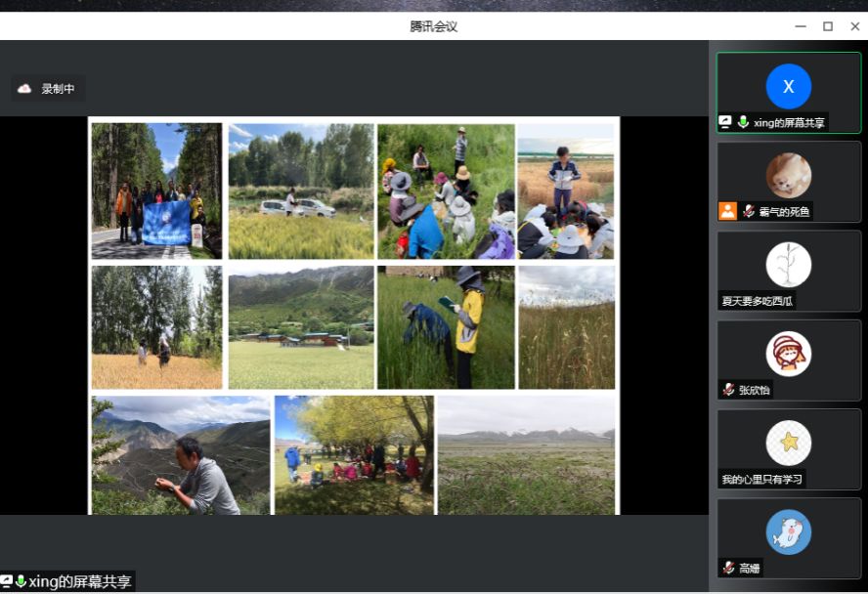This screenshot has height=594, width=868.
Task: Click the green microphone icon in xing's participant tile
Action: point(743,122)
